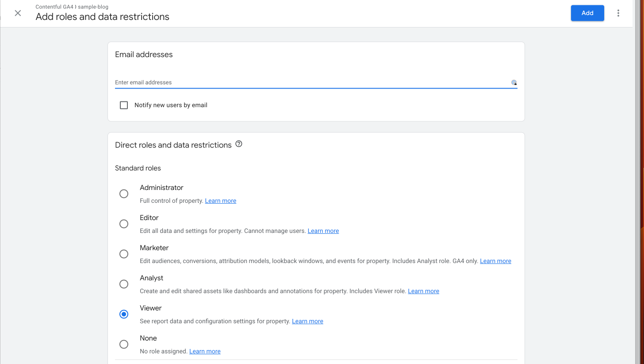This screenshot has width=644, height=364.
Task: Close the Add roles dialog with X
Action: tap(18, 13)
